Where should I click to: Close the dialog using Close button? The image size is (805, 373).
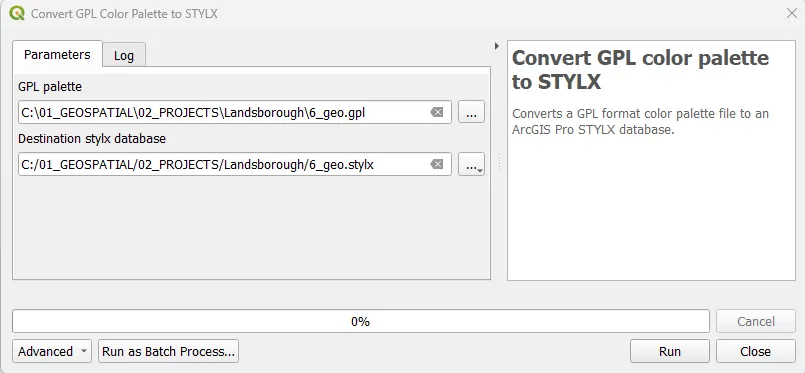[x=756, y=351]
